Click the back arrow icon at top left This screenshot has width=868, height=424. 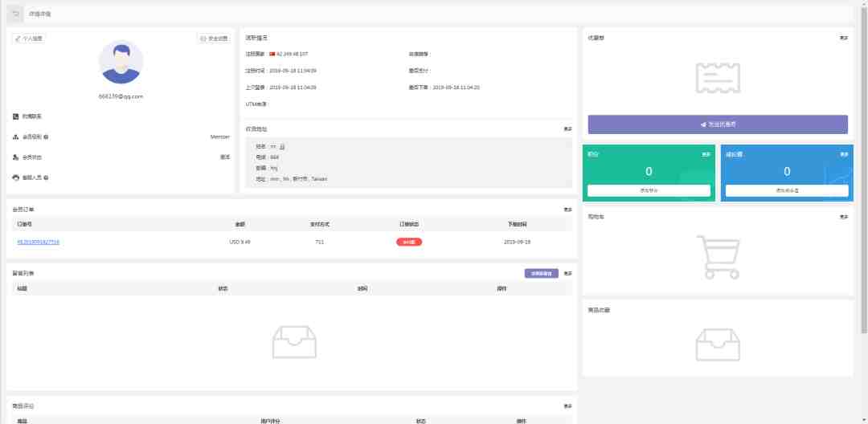click(x=16, y=14)
